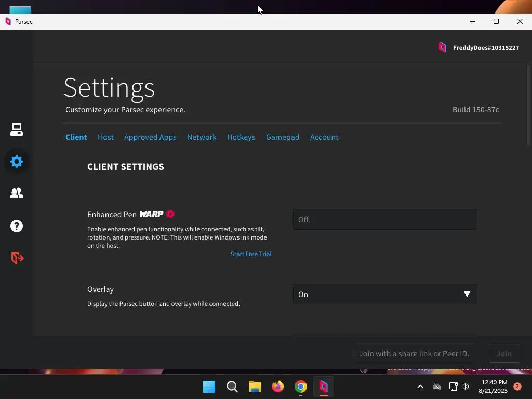Click the CLIENT SETTINGS heading

(126, 167)
